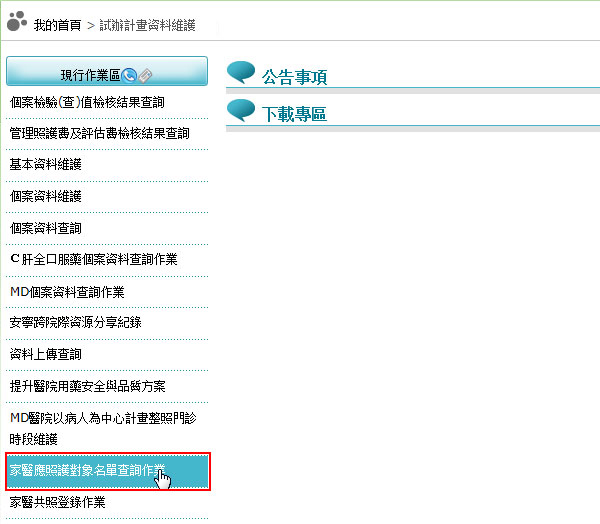Screen dimensions: 600x524
Task: Click the 公告事項 speech bubble icon
Action: 241,73
